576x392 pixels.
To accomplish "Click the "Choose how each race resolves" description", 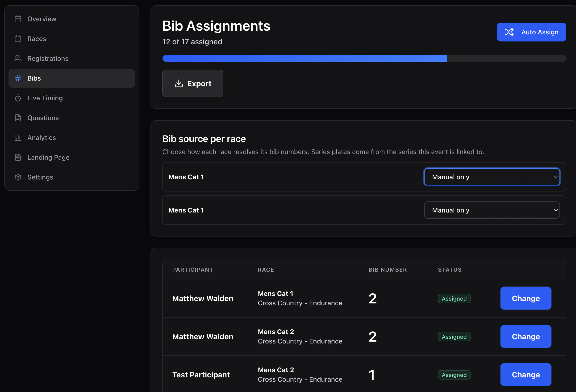I will [323, 152].
